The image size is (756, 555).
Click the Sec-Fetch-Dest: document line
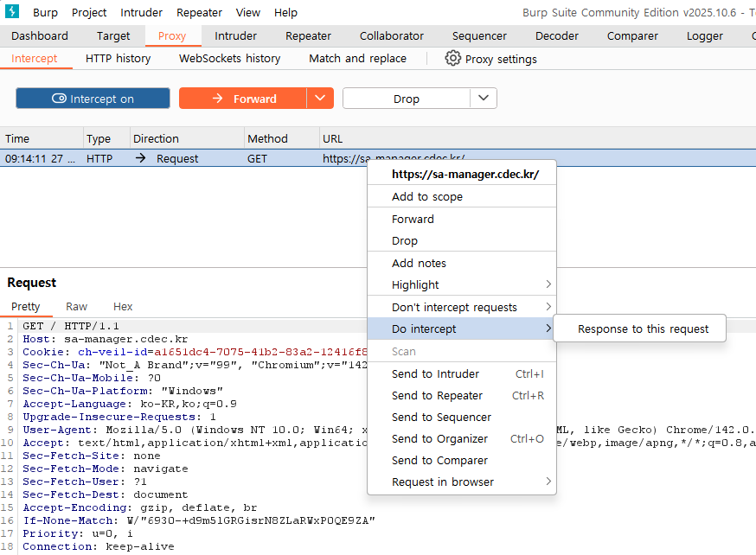[x=106, y=494]
